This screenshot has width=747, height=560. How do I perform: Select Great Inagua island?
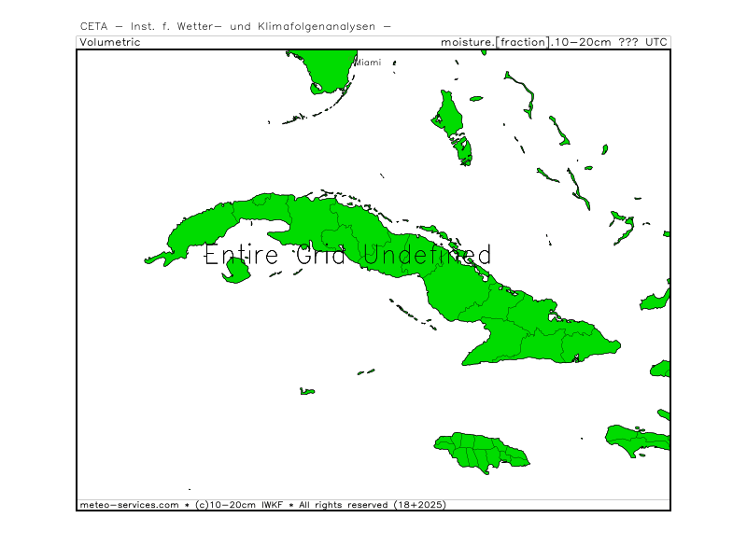[654, 300]
